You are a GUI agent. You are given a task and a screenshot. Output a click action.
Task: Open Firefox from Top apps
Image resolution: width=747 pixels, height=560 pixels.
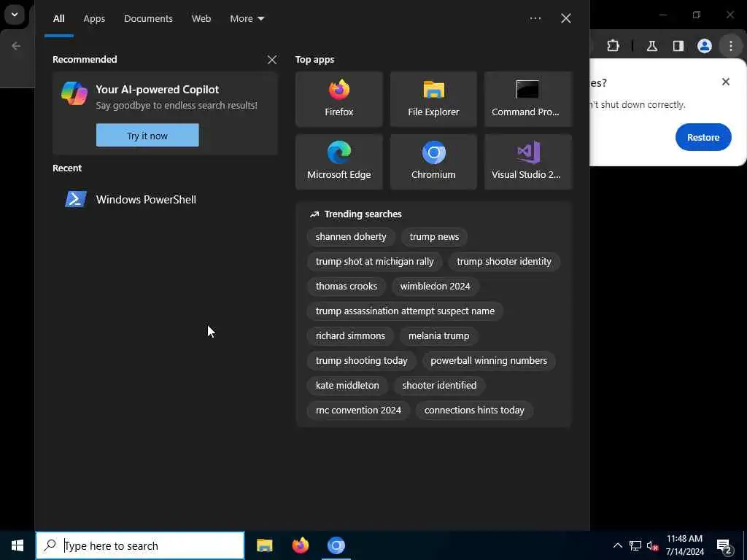pyautogui.click(x=338, y=99)
